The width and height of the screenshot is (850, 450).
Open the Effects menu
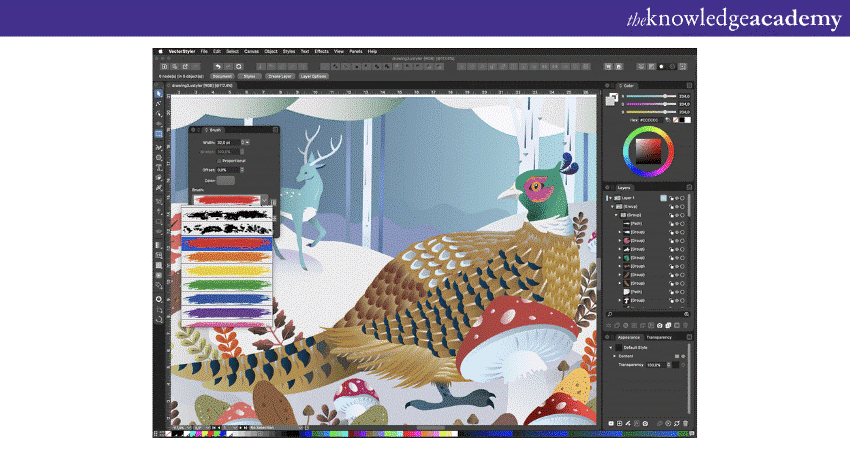pos(321,51)
